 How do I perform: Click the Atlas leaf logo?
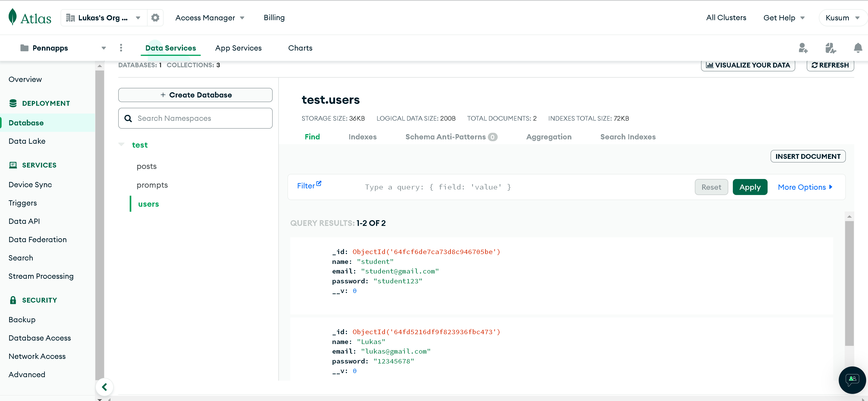(x=13, y=17)
